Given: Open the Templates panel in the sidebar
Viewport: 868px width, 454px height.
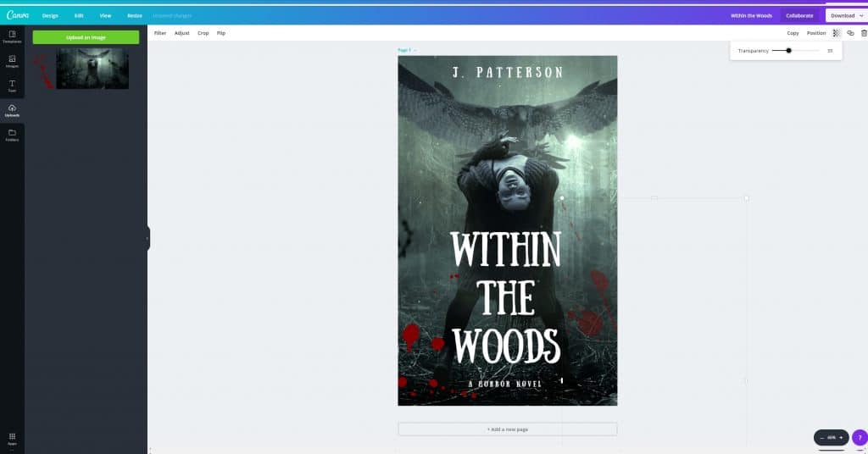Looking at the screenshot, I should click(x=12, y=37).
